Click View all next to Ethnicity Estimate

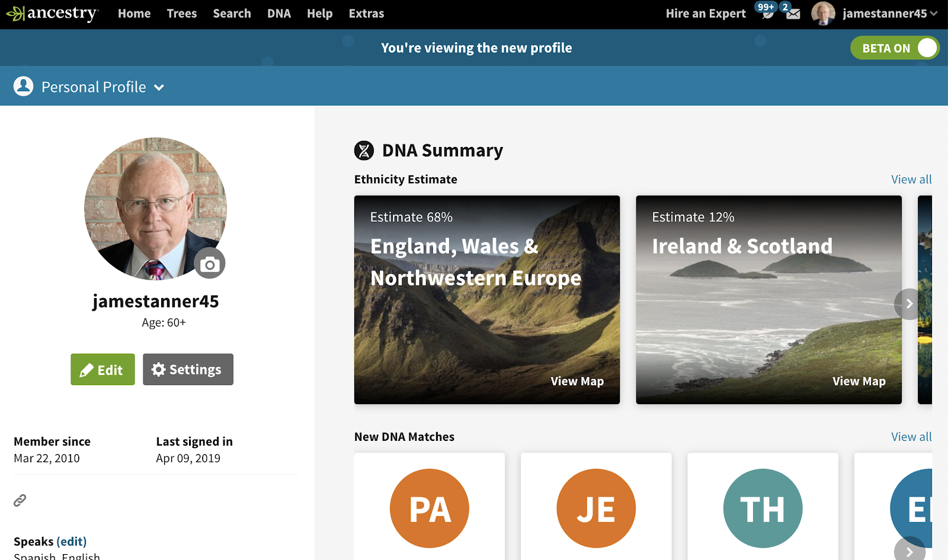pos(911,179)
